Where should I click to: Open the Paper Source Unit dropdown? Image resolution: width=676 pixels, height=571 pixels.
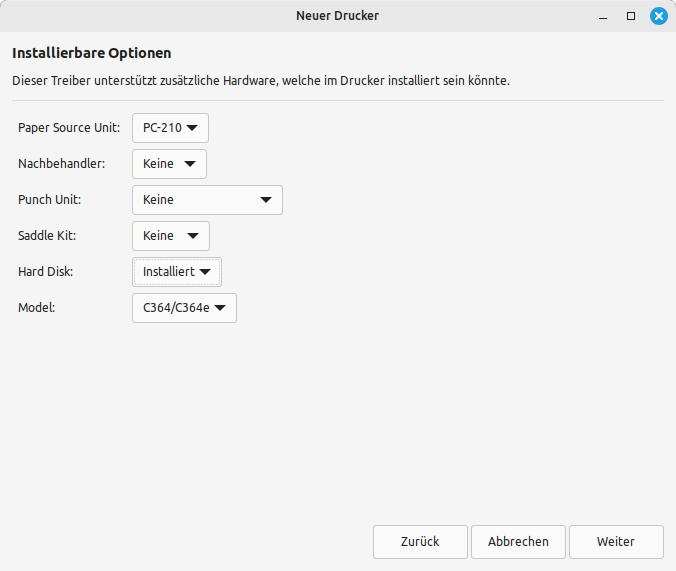click(x=170, y=128)
